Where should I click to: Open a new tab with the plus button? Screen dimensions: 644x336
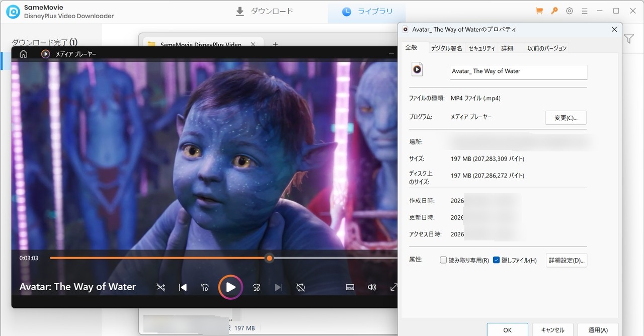click(275, 45)
